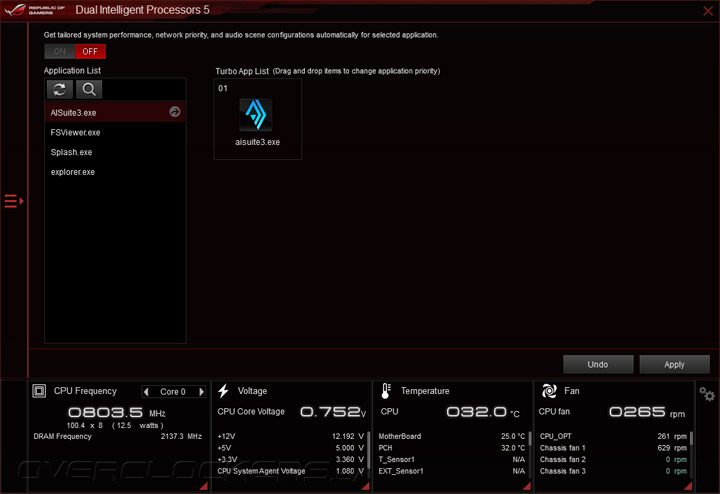
Task: Click the PCH temperature row
Action: 452,448
